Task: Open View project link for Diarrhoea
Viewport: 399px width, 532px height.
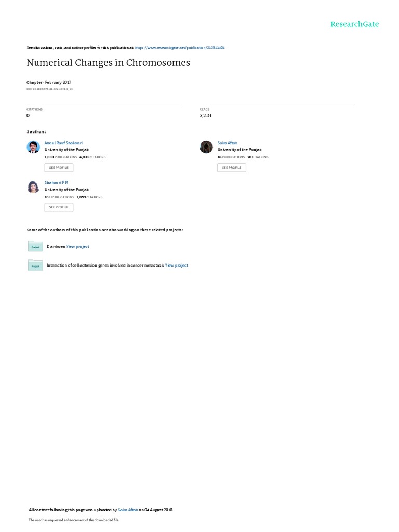Action: [x=78, y=247]
